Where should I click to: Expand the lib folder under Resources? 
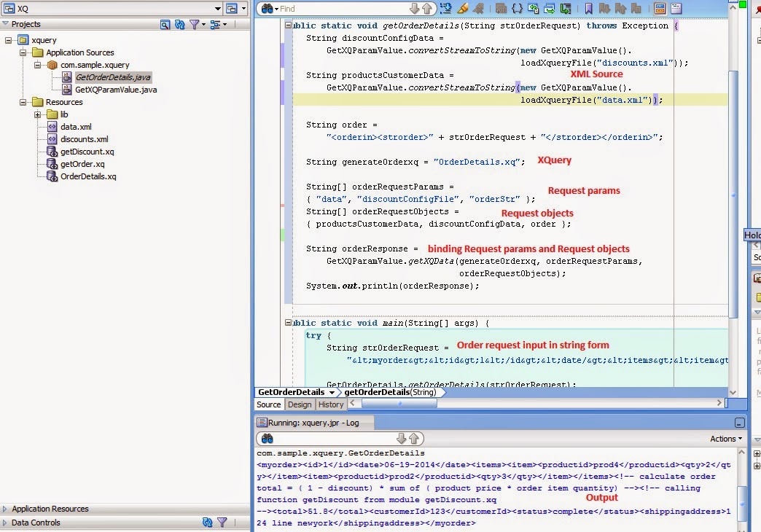click(36, 114)
